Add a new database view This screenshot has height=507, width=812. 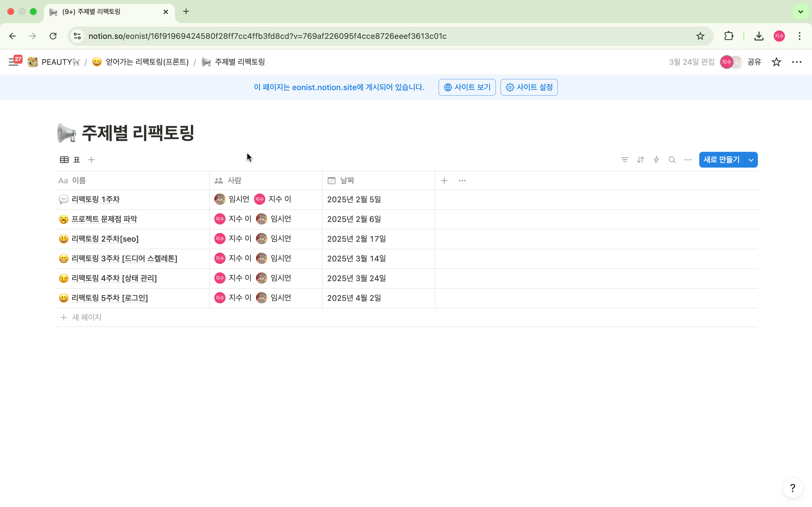pyautogui.click(x=91, y=160)
